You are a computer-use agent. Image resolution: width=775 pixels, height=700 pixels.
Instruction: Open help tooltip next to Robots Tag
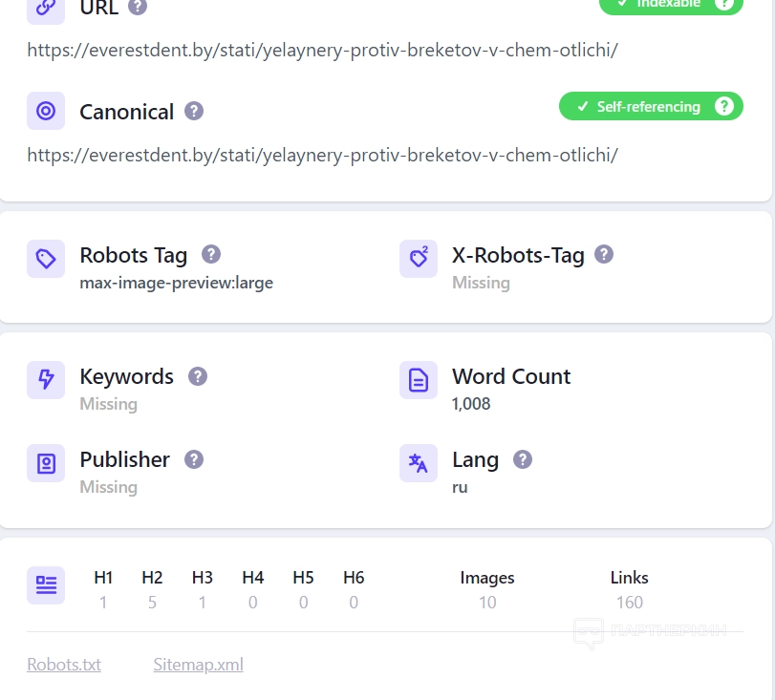211,254
